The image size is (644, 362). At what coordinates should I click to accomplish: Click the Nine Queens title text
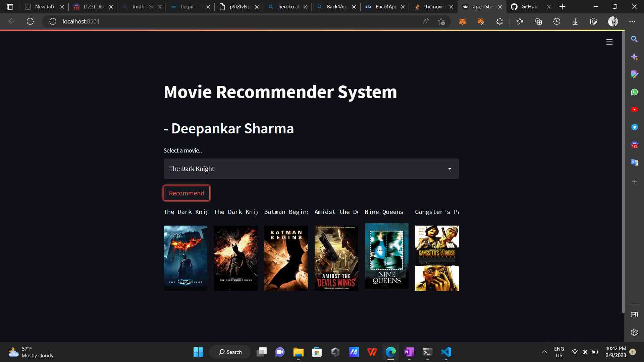[x=384, y=212]
